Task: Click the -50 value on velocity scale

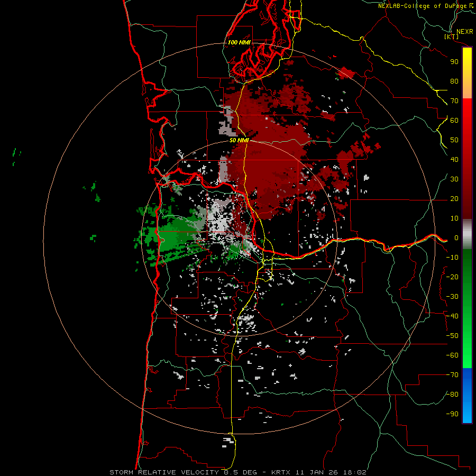Action: [452, 336]
